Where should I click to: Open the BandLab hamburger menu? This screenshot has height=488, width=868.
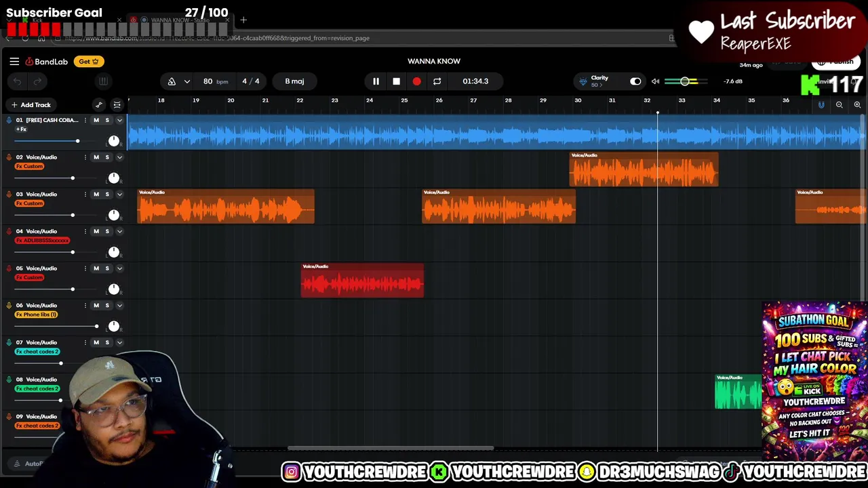[x=14, y=62]
